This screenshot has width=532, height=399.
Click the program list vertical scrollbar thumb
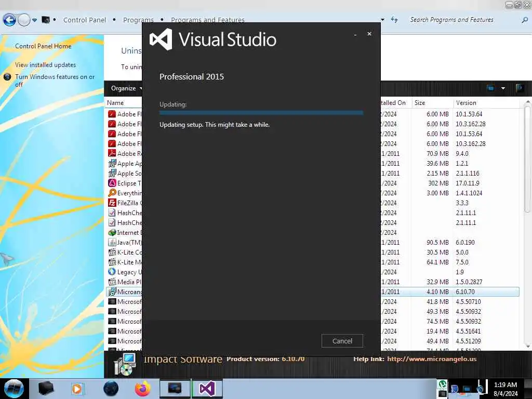[528, 159]
